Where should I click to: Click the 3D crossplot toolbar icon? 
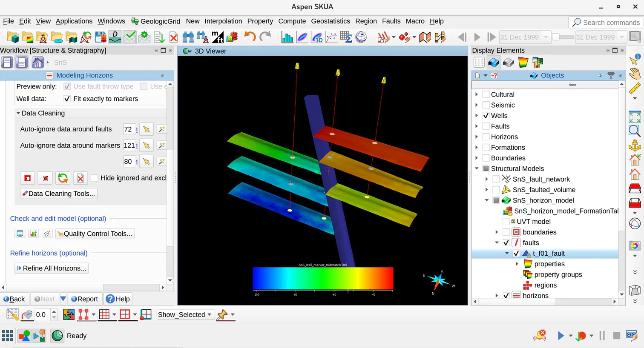tap(317, 37)
